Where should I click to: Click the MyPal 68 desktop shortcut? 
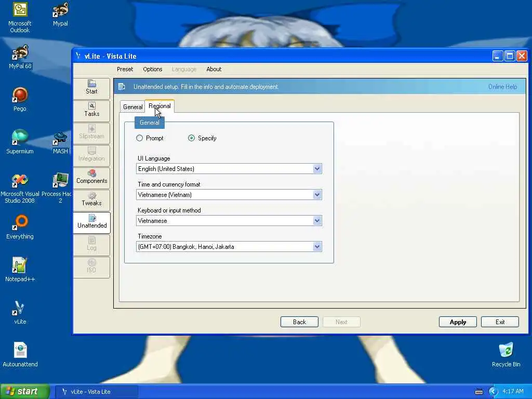click(20, 57)
